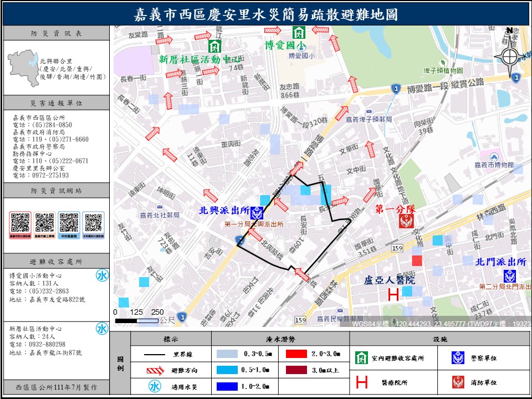Open the 中央氣象局 QR code

tap(69, 223)
